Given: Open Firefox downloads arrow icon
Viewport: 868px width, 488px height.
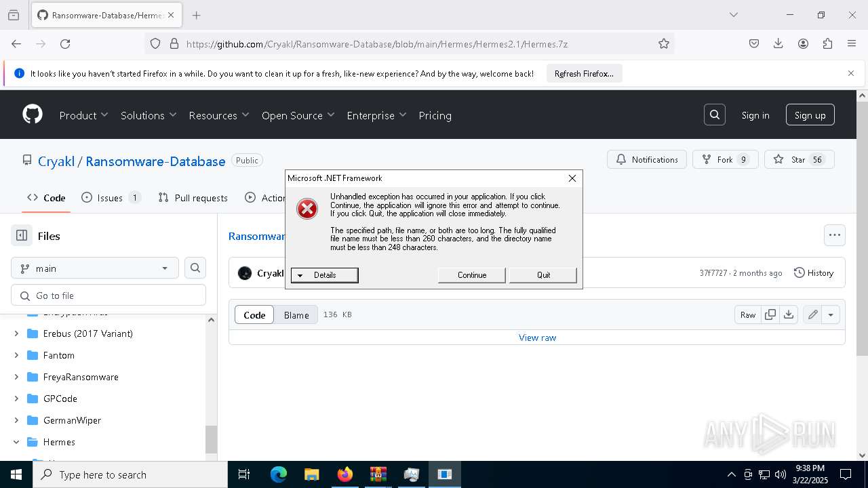Looking at the screenshot, I should coord(778,43).
